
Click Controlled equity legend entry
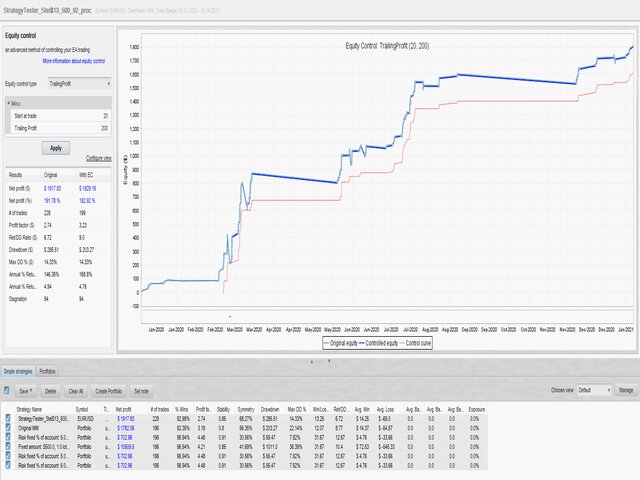pyautogui.click(x=378, y=343)
